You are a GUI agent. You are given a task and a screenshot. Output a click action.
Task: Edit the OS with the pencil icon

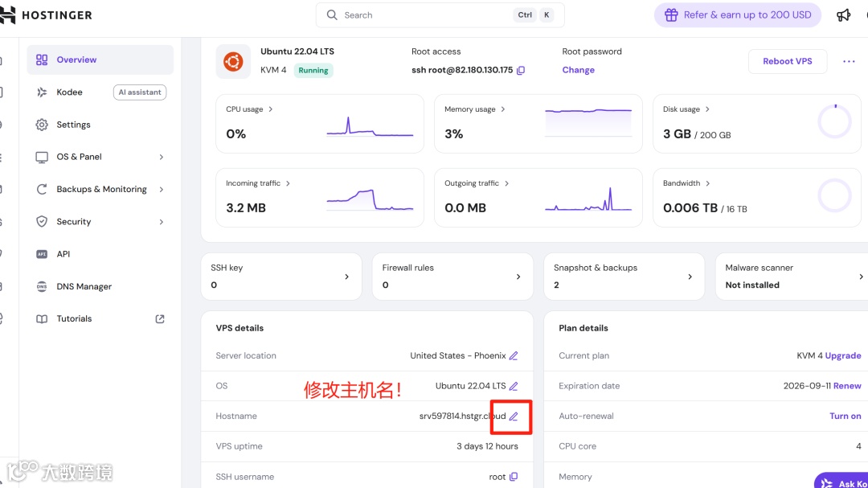coord(514,386)
